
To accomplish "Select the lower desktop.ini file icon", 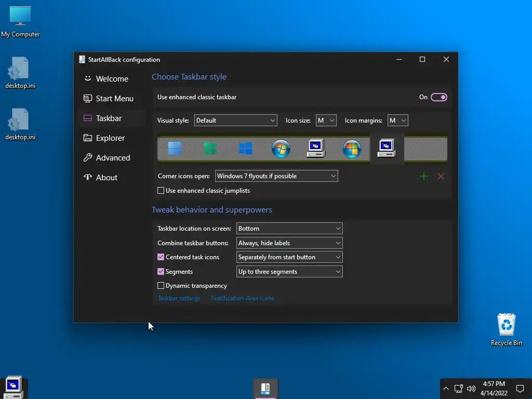I will [x=20, y=124].
